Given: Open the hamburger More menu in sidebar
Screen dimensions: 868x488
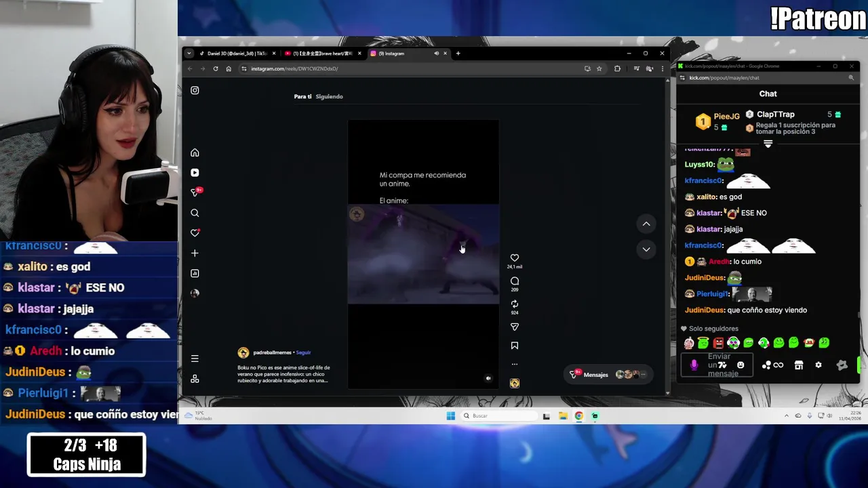Looking at the screenshot, I should [195, 359].
